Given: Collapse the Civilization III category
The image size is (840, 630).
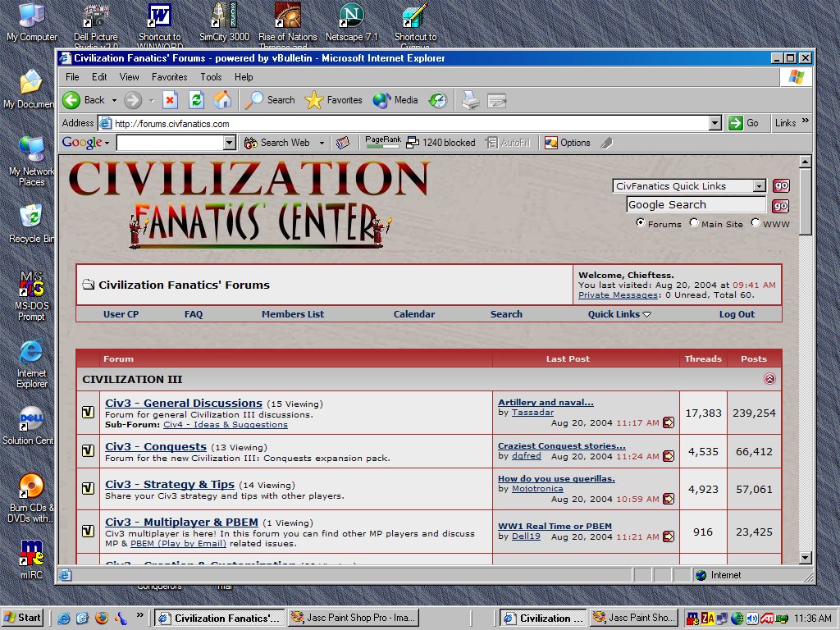Looking at the screenshot, I should click(x=769, y=379).
